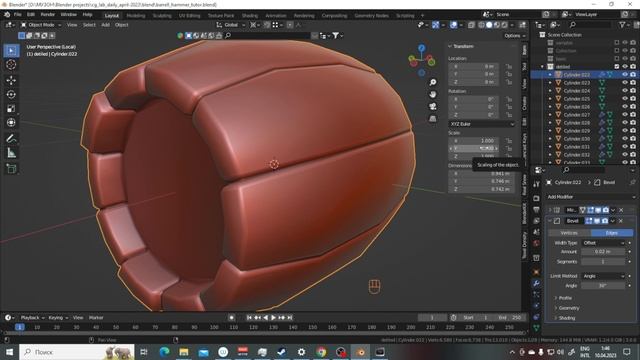Viewport: 640px width, 360px height.
Task: Open the timeline Playback menu
Action: pyautogui.click(x=32, y=318)
